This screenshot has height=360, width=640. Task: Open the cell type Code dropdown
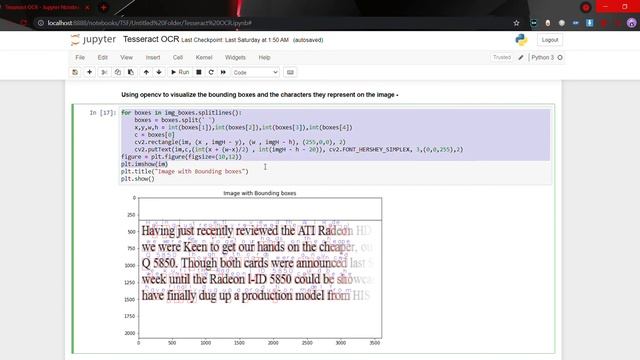click(x=256, y=72)
